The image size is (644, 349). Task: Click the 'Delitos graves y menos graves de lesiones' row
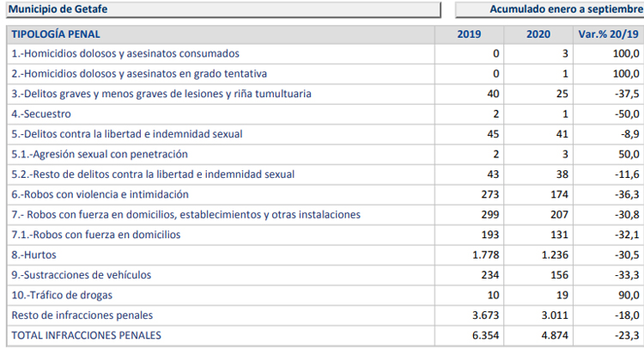[161, 94]
